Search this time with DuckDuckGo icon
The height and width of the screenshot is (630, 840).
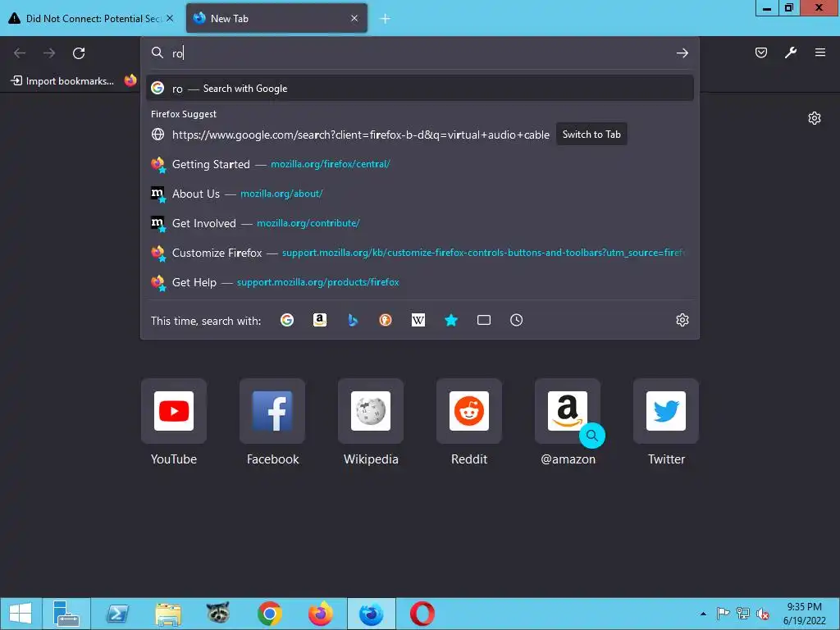(x=386, y=320)
